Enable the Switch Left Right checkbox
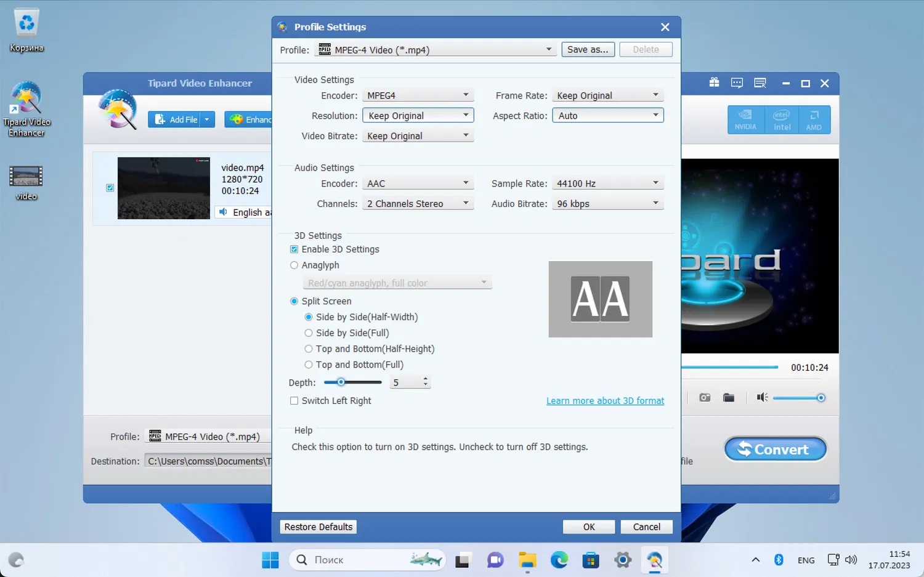Image resolution: width=924 pixels, height=577 pixels. [294, 401]
